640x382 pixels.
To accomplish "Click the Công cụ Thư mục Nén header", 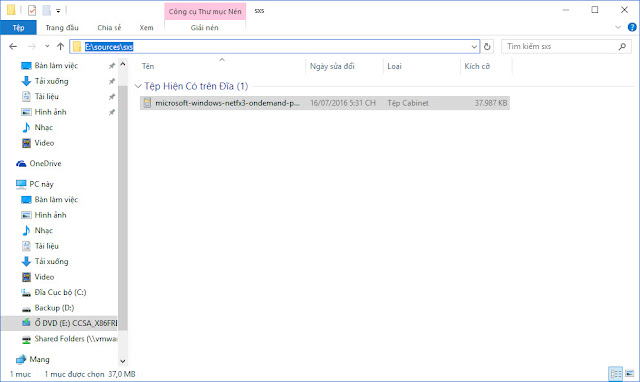I will (205, 11).
